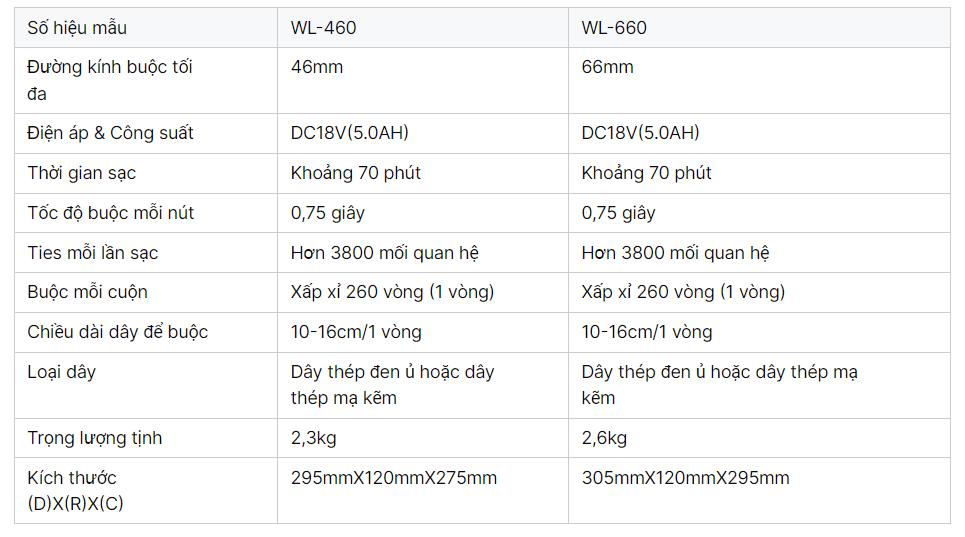This screenshot has width=965, height=537.
Task: Select the 2,6kg weight value
Action: point(604,438)
